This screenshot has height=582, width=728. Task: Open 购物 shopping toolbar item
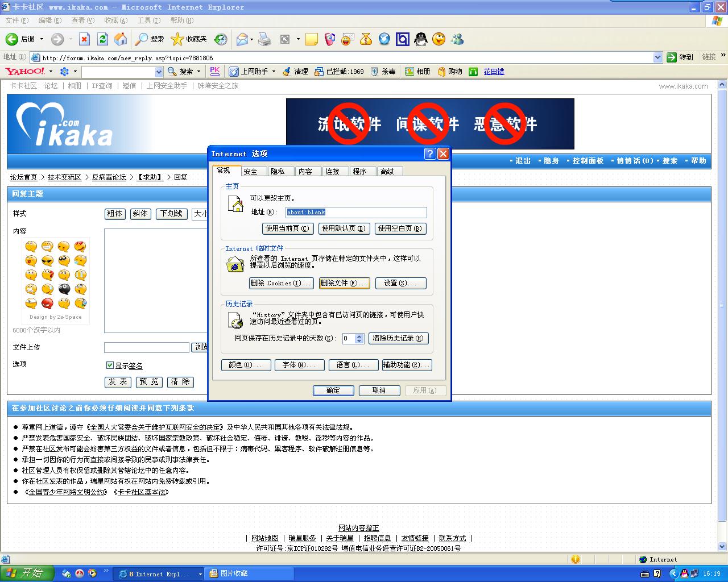450,71
